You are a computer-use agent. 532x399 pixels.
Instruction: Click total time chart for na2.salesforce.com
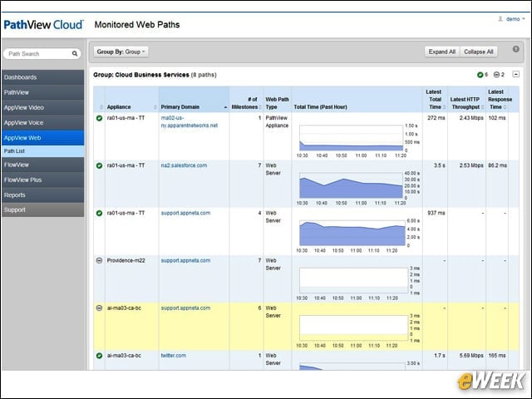tap(351, 185)
